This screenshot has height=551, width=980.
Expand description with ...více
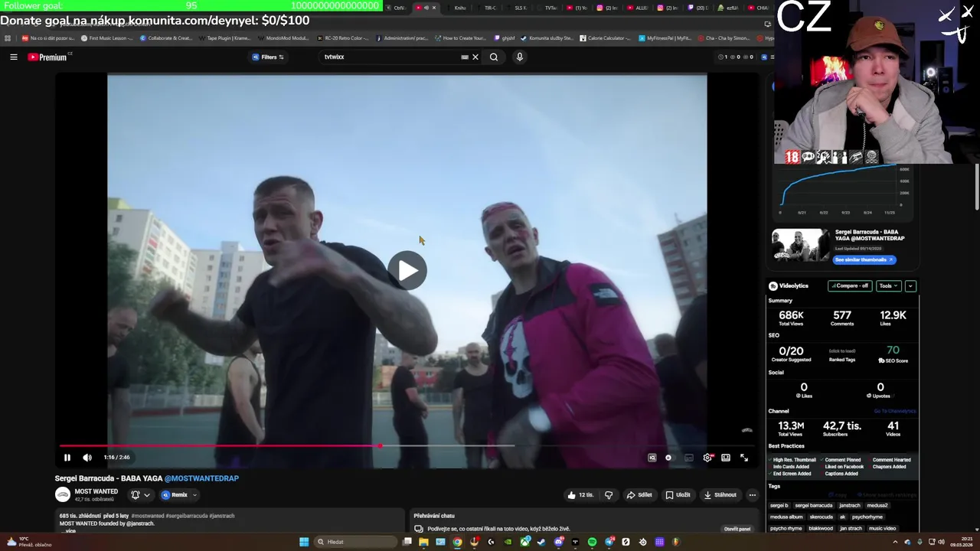pos(68,530)
